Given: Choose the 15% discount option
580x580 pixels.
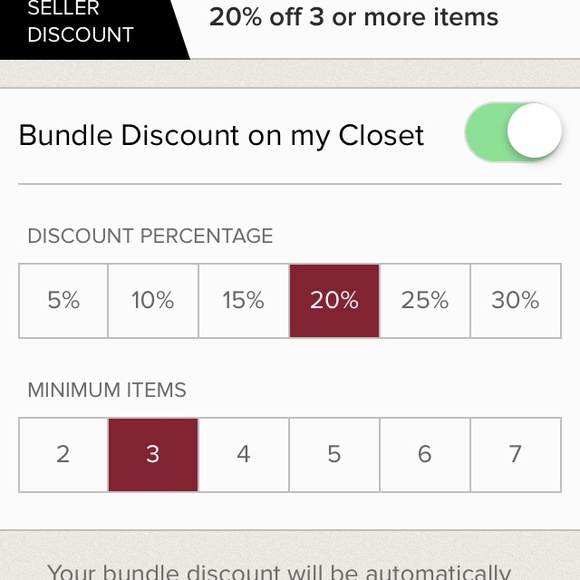Looking at the screenshot, I should click(244, 300).
